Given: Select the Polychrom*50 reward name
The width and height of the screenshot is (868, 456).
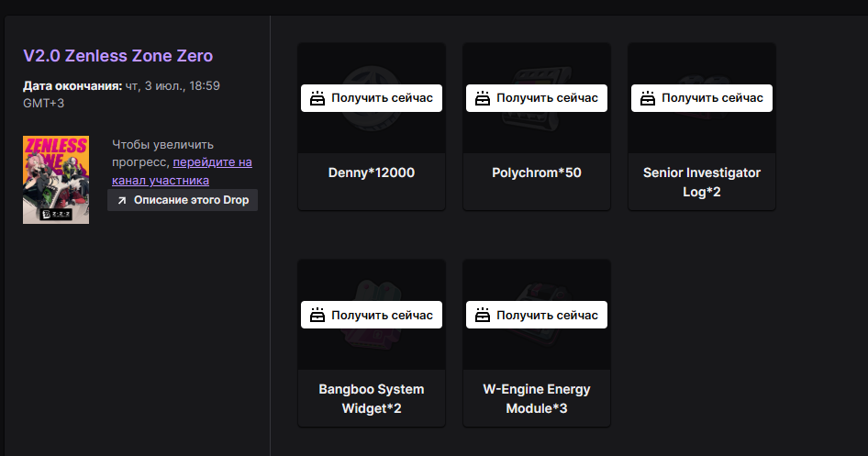Looking at the screenshot, I should tap(537, 172).
